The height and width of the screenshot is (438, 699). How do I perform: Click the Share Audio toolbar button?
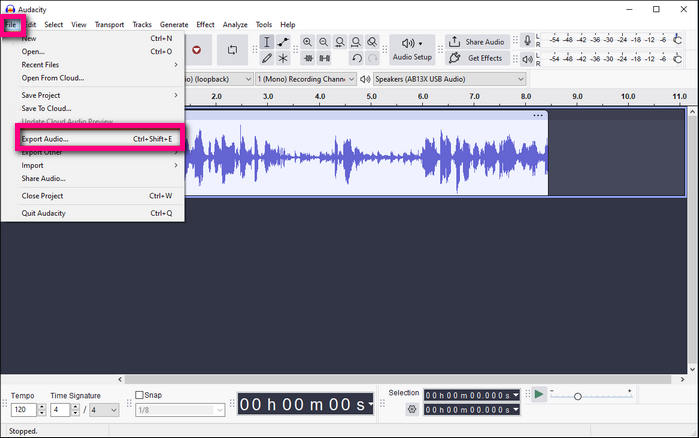pyautogui.click(x=477, y=42)
